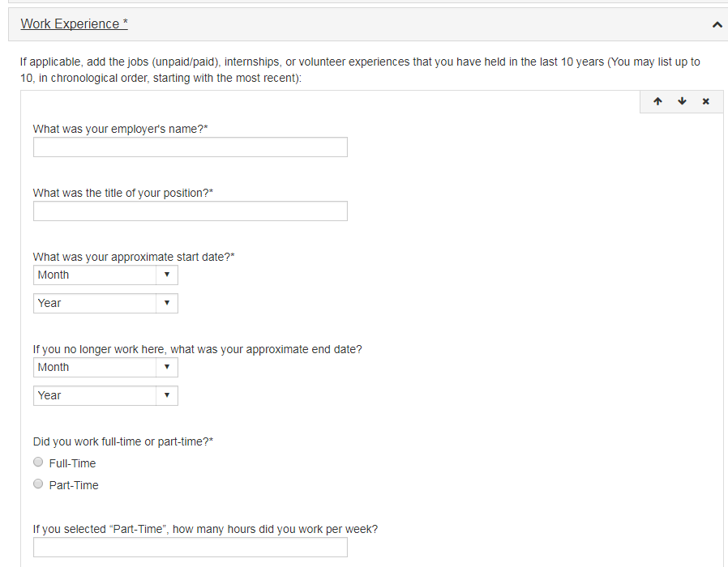The image size is (728, 567).
Task: Click the position title question label
Action: click(x=122, y=193)
